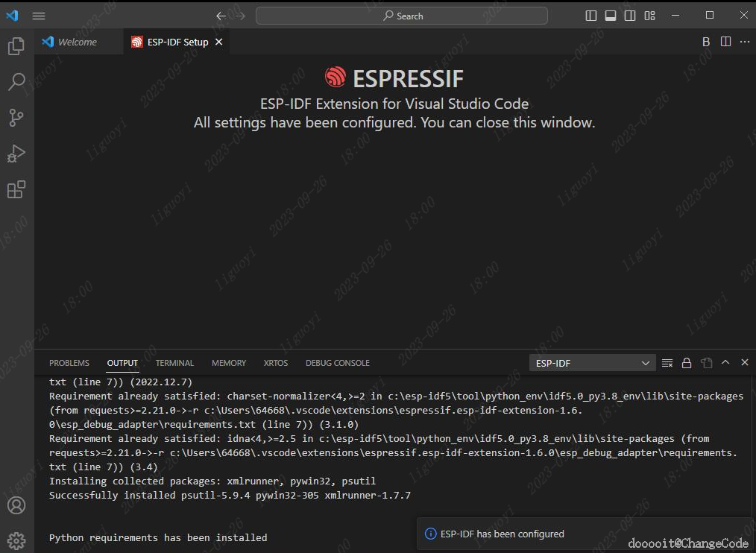Viewport: 756px width, 553px height.
Task: Click the Espressif logo icon
Action: pyautogui.click(x=336, y=78)
